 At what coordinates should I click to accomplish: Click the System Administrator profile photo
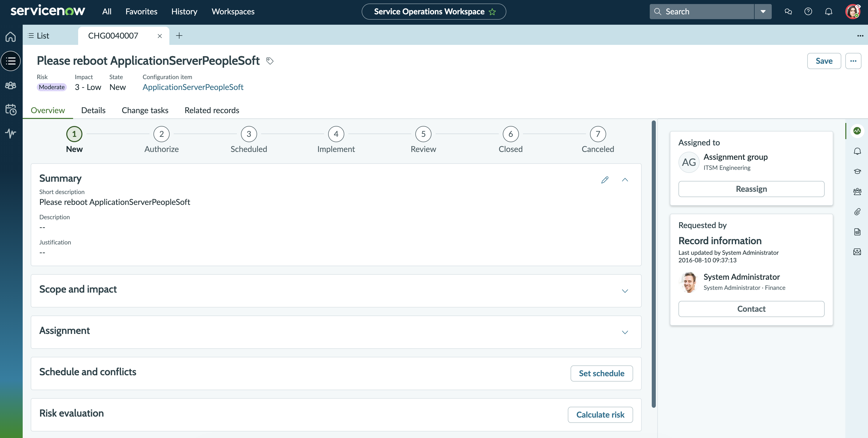click(689, 282)
